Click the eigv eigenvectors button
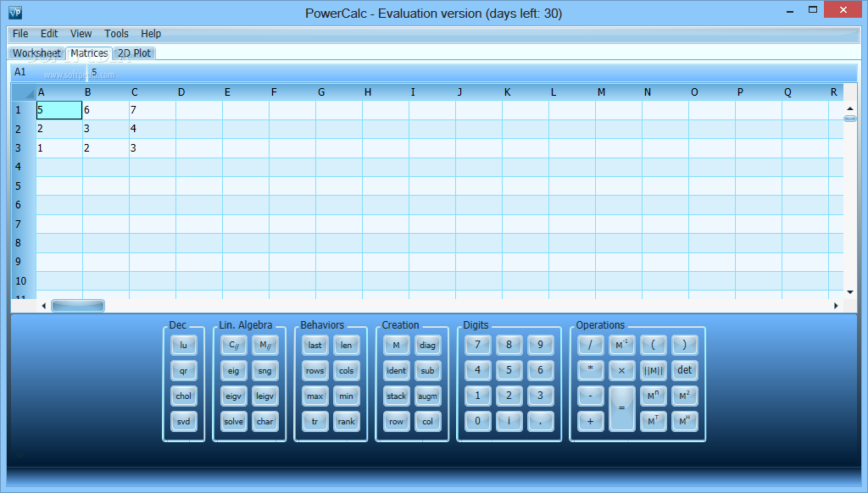The height and width of the screenshot is (493, 868). pos(234,396)
